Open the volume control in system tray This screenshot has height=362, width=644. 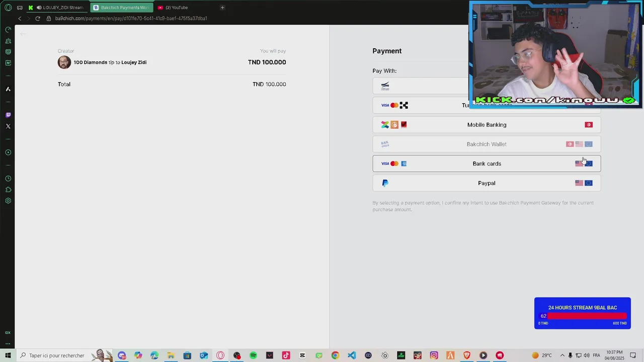587,355
